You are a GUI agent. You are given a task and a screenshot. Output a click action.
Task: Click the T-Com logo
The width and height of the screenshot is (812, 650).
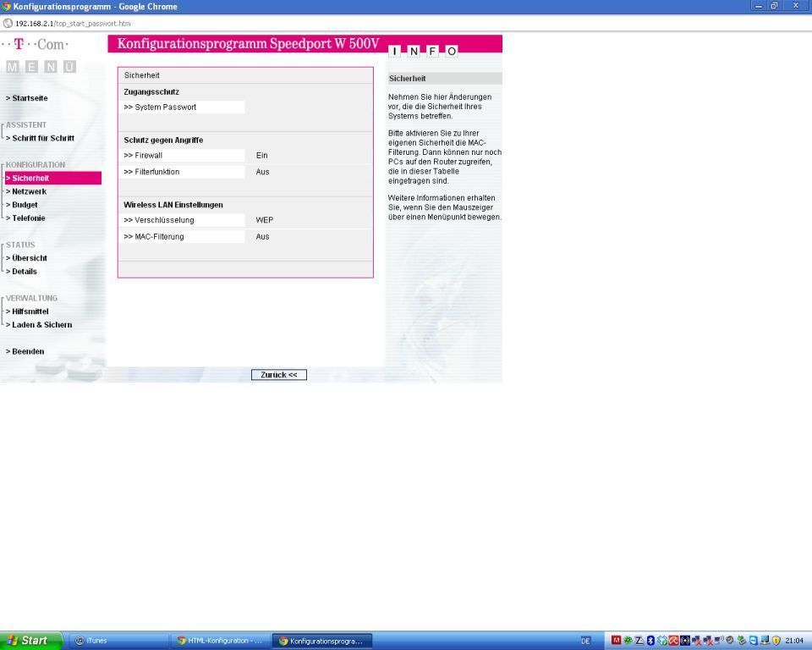tap(36, 45)
